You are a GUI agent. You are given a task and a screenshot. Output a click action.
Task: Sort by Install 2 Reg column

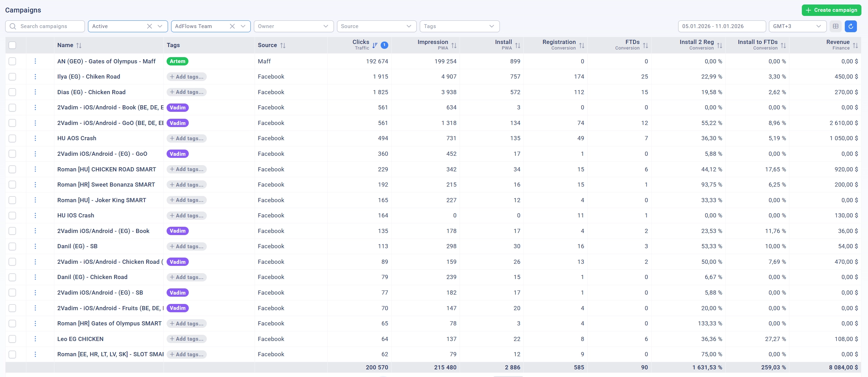[719, 45]
